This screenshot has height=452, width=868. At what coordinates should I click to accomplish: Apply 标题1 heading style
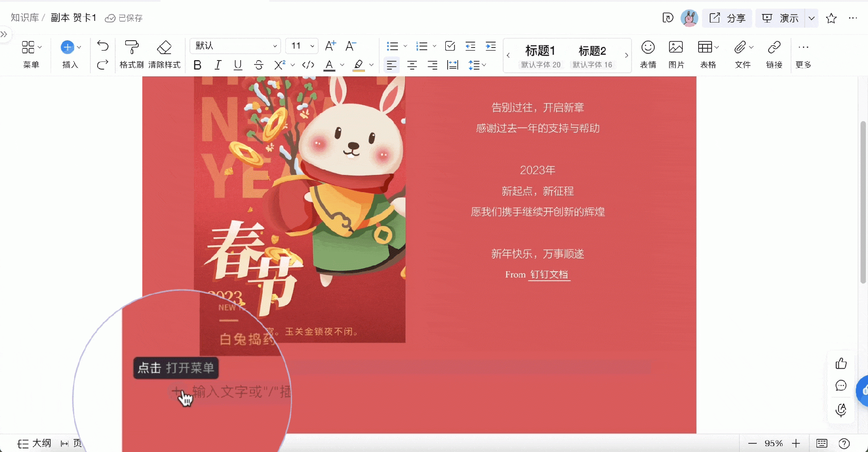point(541,56)
